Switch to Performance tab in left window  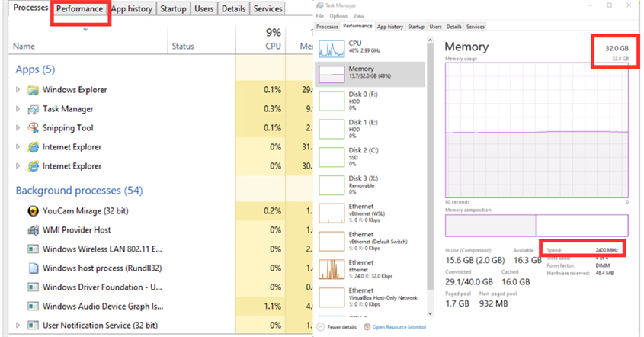click(x=80, y=9)
